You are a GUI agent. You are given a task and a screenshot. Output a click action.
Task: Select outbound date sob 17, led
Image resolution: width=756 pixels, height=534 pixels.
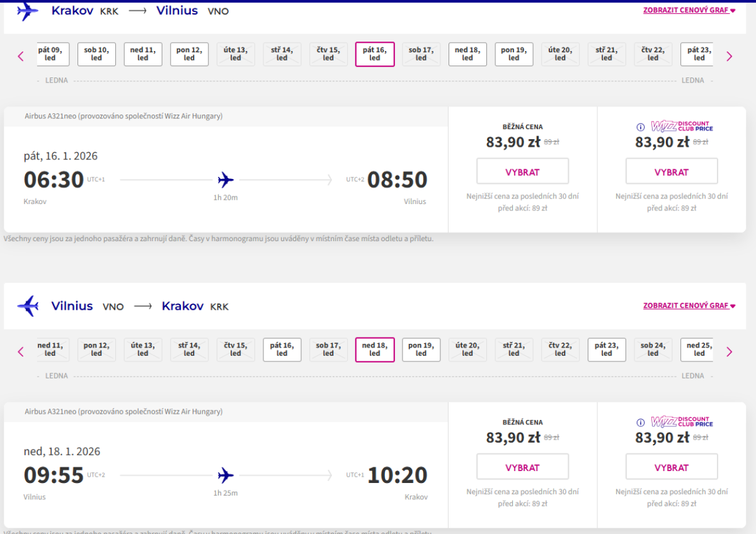pos(421,54)
